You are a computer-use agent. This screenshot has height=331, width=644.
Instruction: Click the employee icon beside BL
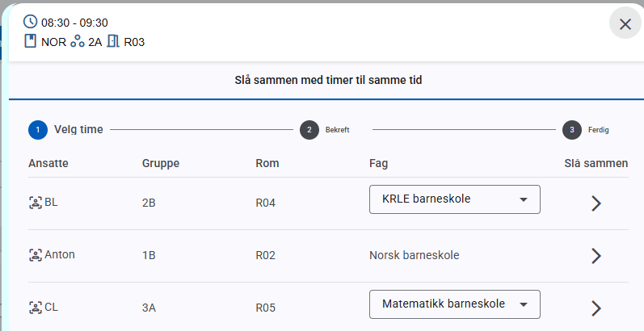click(x=36, y=203)
